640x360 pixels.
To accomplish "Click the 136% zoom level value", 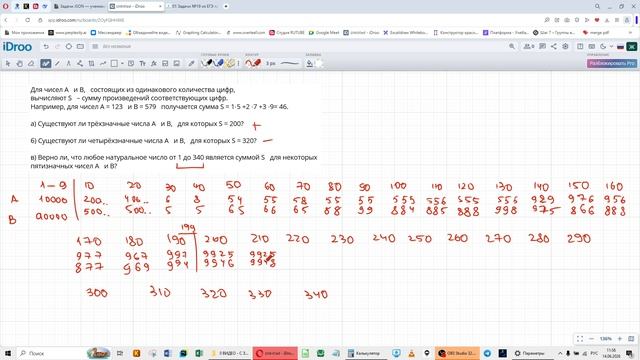I will [x=605, y=339].
